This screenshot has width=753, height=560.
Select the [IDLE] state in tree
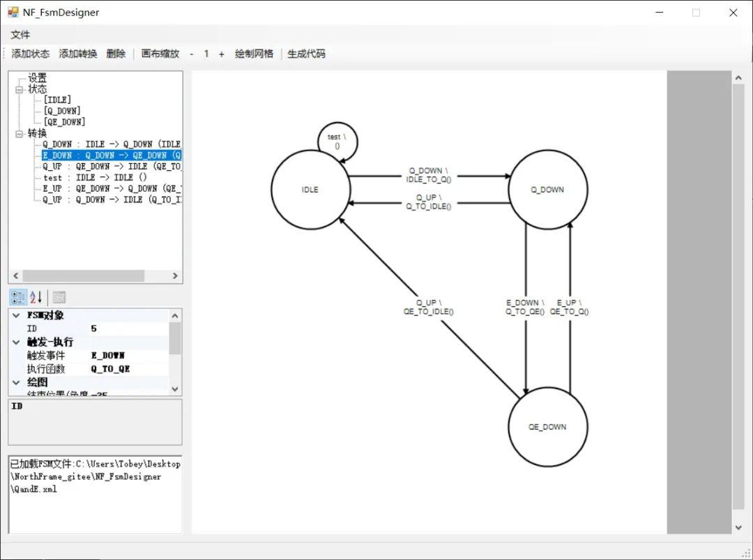point(57,100)
